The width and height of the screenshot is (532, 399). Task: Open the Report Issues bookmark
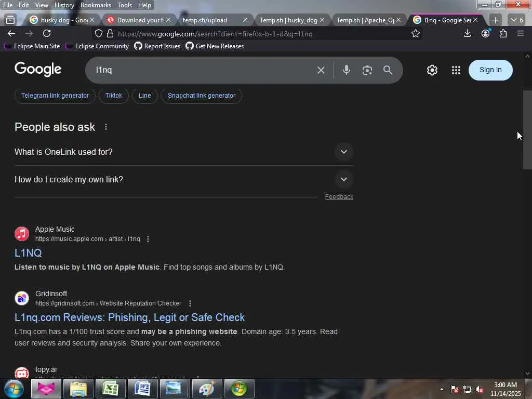157,46
